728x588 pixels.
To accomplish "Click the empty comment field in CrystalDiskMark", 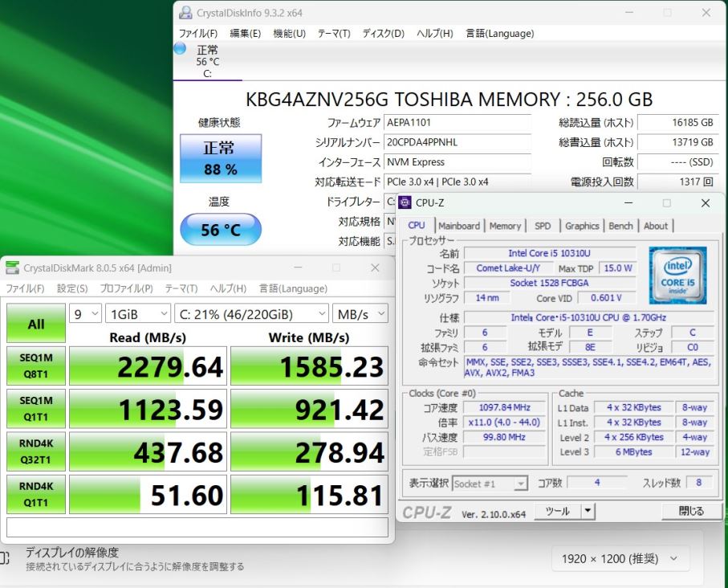I will [x=197, y=527].
